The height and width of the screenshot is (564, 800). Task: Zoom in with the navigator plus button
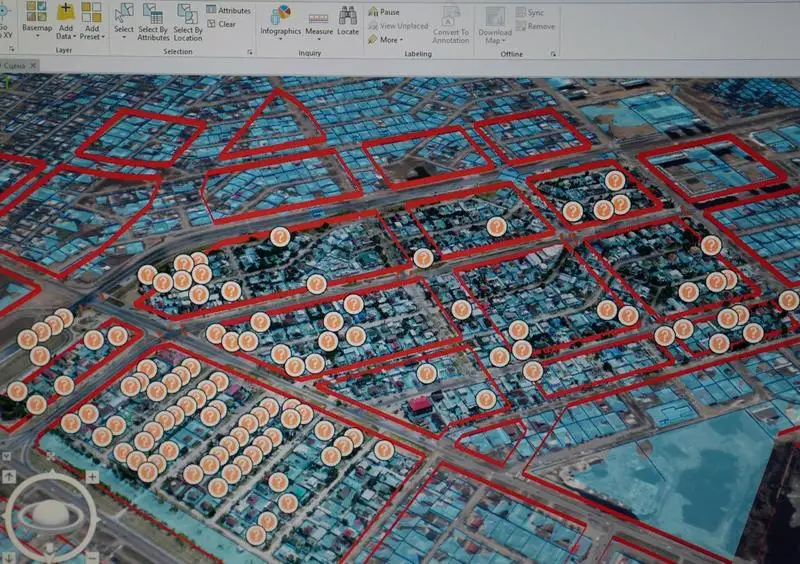[91, 477]
